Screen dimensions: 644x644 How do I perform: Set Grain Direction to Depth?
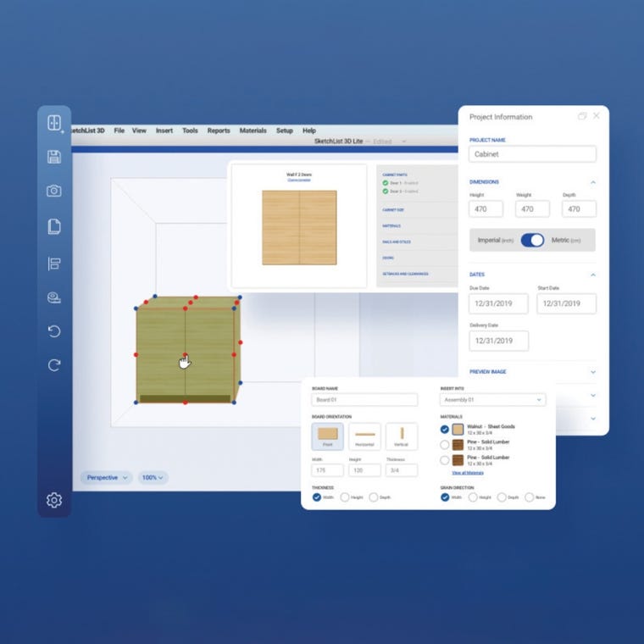(x=502, y=497)
